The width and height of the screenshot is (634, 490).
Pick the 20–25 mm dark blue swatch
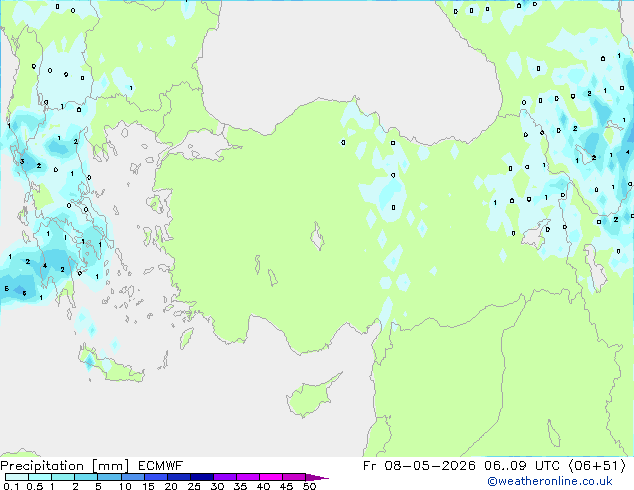[x=178, y=477]
